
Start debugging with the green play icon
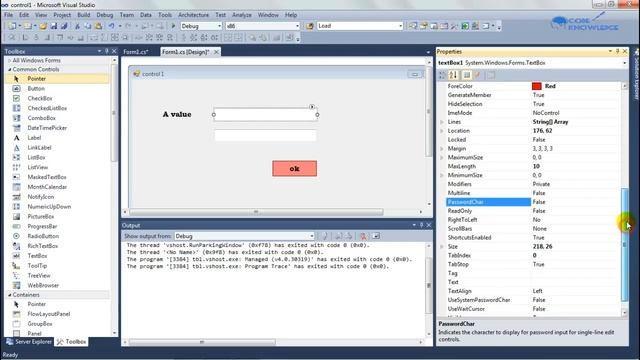click(x=173, y=26)
